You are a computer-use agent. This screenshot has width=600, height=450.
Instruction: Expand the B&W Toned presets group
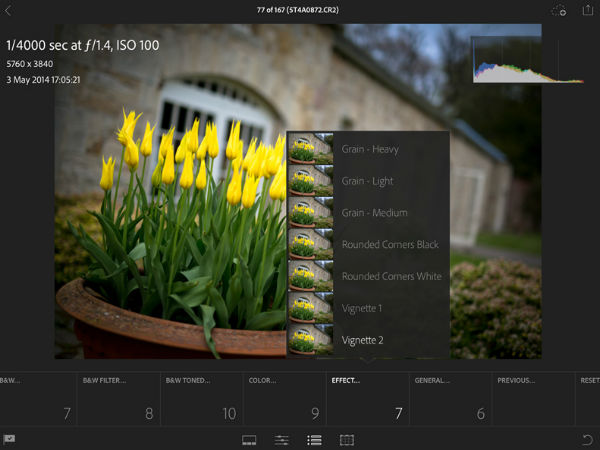tap(202, 399)
